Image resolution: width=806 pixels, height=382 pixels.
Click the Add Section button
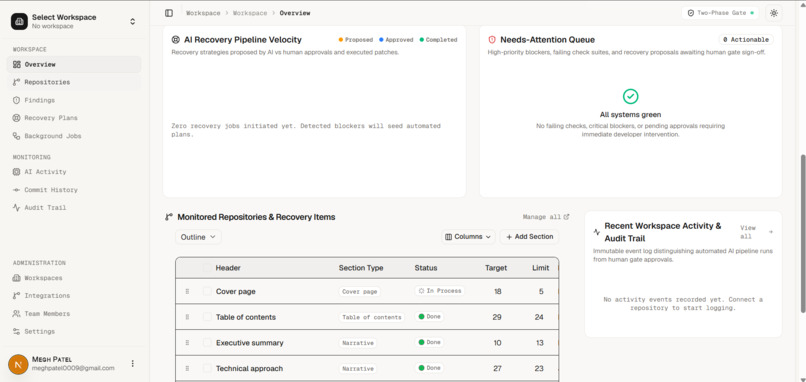coord(529,237)
